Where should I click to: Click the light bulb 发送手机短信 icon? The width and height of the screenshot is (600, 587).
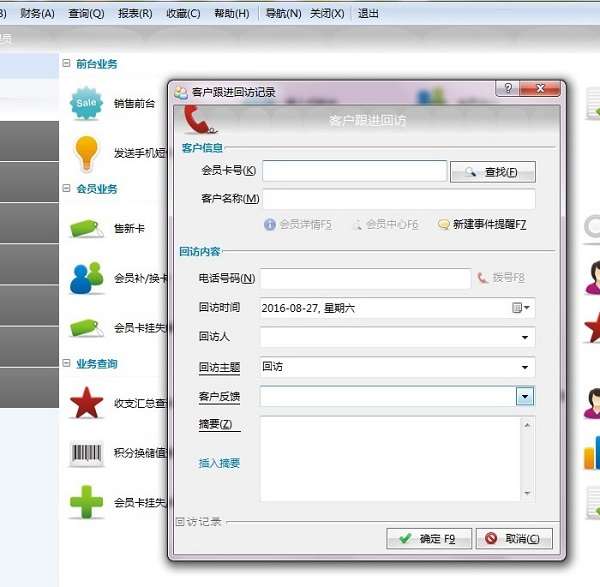pyautogui.click(x=86, y=153)
